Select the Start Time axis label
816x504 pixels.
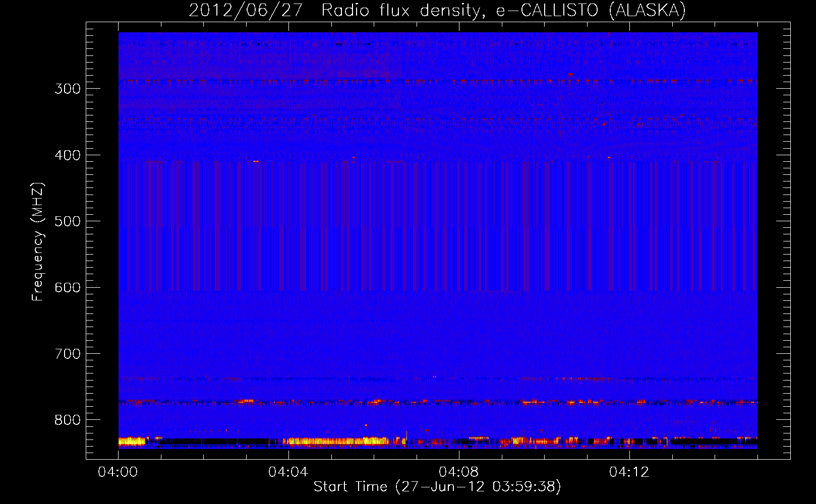pos(437,487)
